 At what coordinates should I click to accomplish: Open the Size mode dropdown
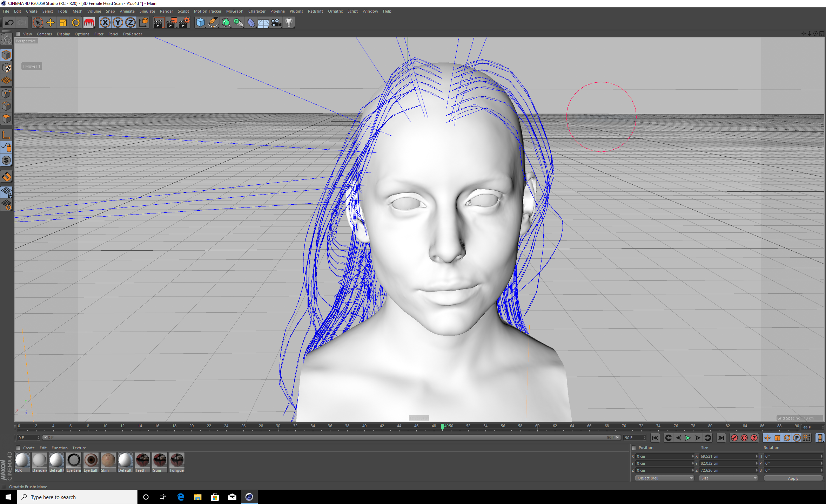click(728, 478)
